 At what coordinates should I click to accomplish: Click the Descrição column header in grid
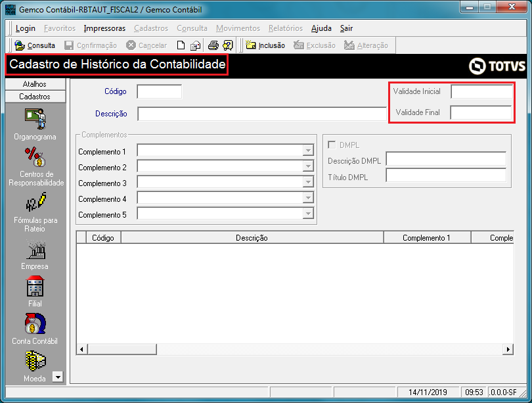click(252, 237)
